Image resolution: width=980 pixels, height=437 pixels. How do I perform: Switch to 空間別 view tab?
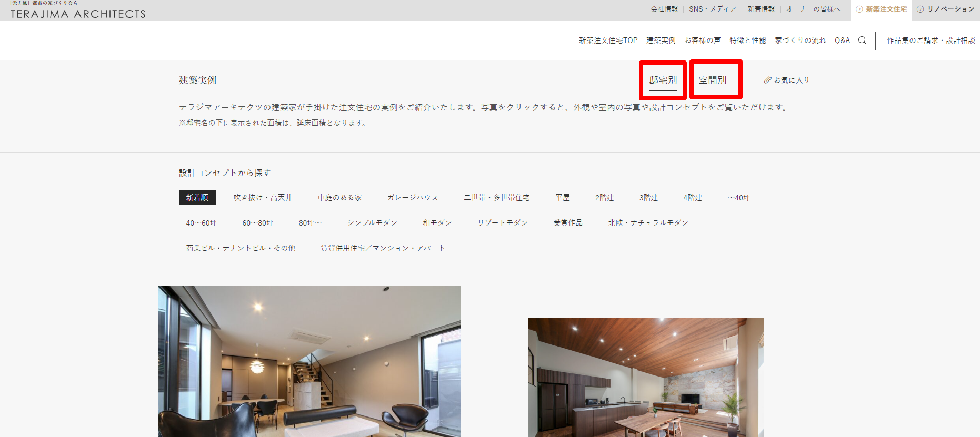click(713, 80)
